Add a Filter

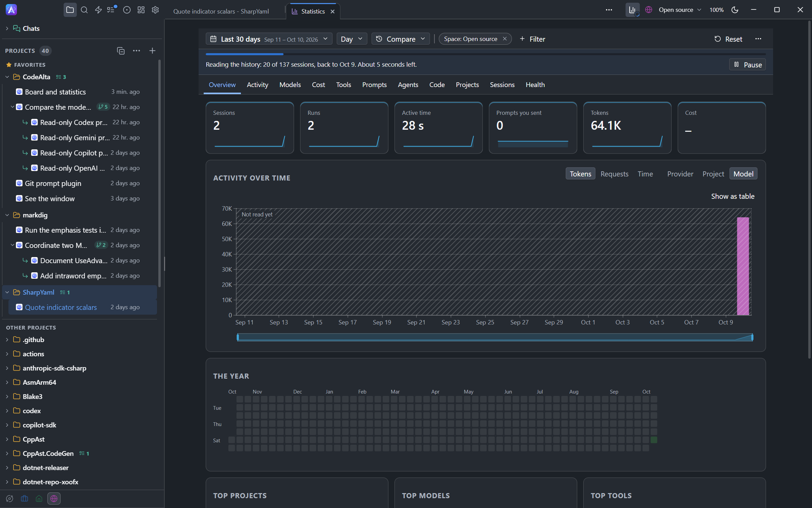(533, 39)
